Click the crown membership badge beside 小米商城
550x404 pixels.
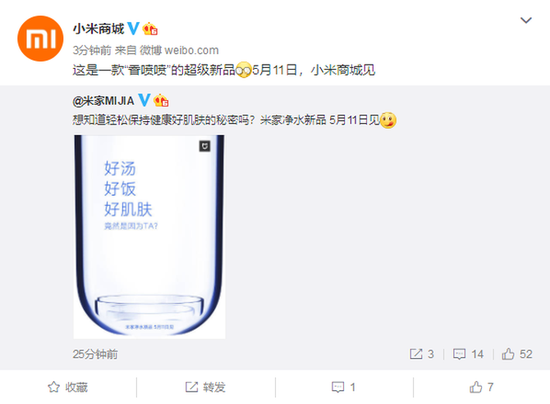[150, 29]
